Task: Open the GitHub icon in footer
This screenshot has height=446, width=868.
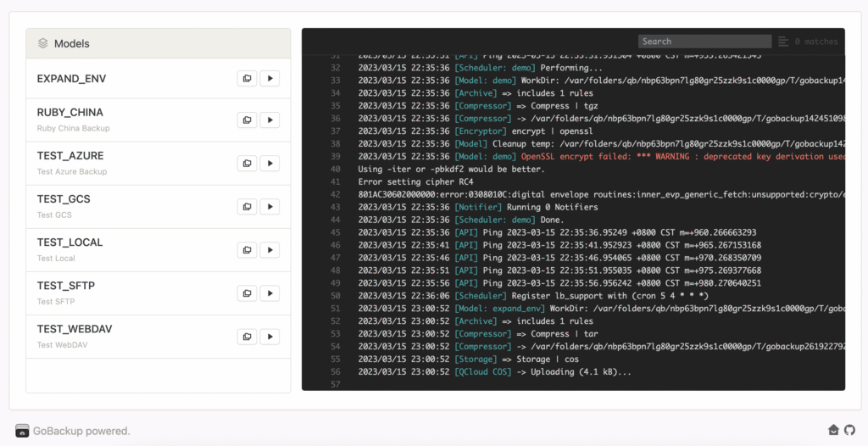Action: tap(849, 431)
